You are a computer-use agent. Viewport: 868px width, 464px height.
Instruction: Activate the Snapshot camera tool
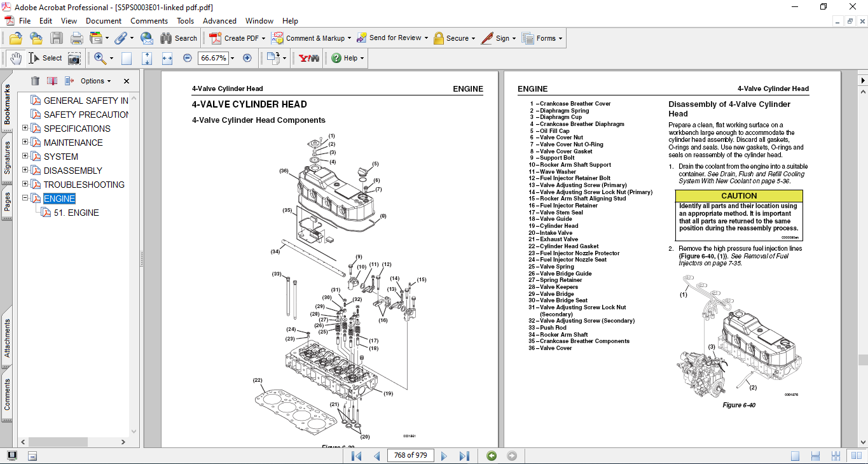74,58
